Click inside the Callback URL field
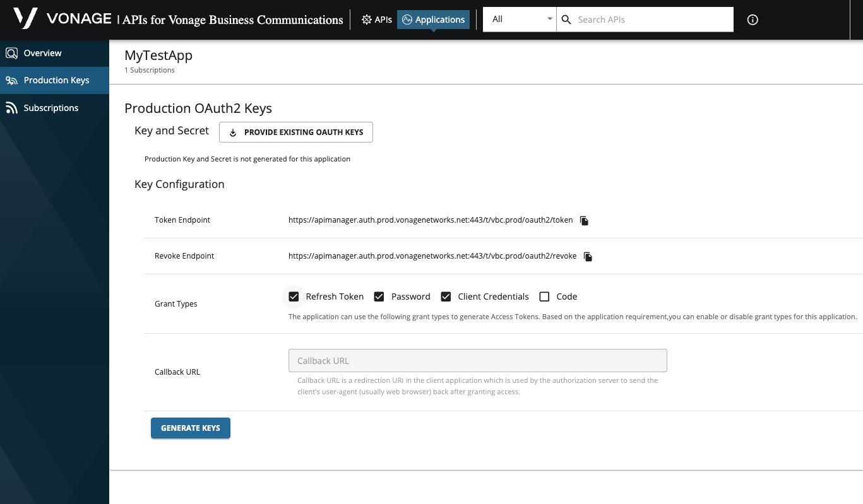 point(477,360)
